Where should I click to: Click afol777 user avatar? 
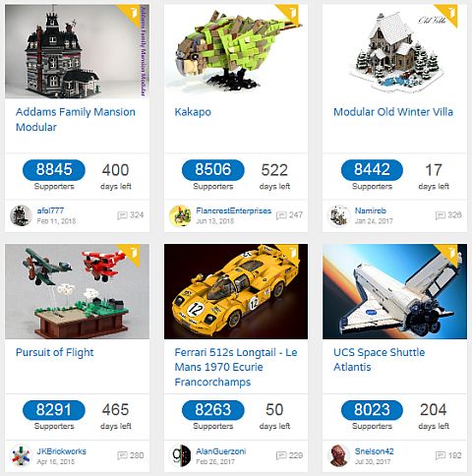(x=21, y=215)
